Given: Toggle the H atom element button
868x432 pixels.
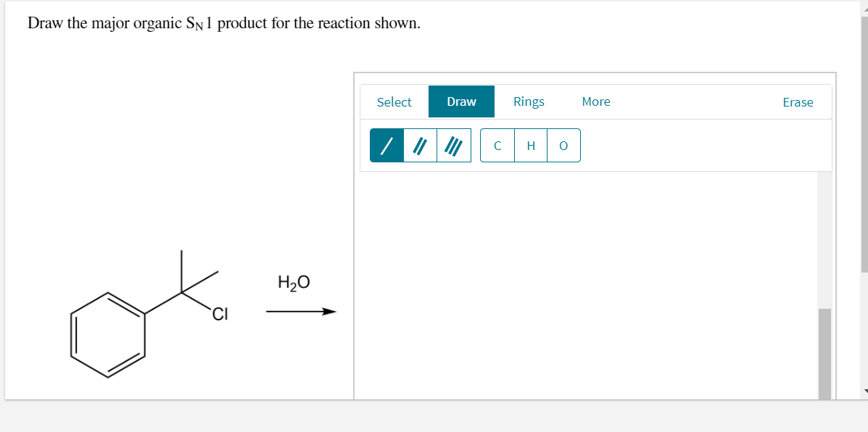Looking at the screenshot, I should pos(530,145).
